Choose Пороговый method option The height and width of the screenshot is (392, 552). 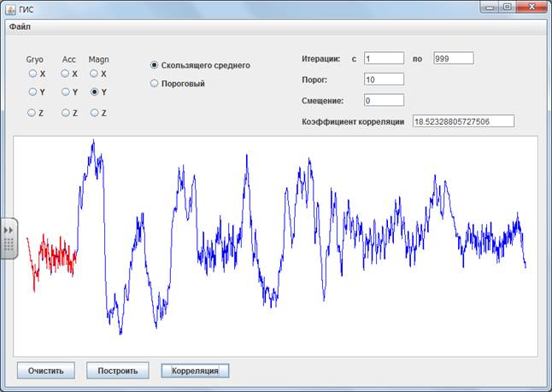(x=155, y=84)
